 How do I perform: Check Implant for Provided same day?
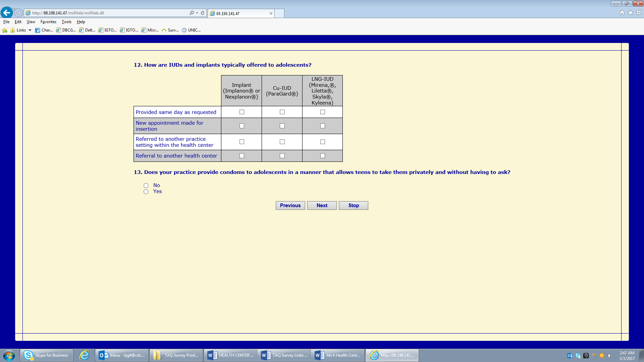click(x=242, y=112)
